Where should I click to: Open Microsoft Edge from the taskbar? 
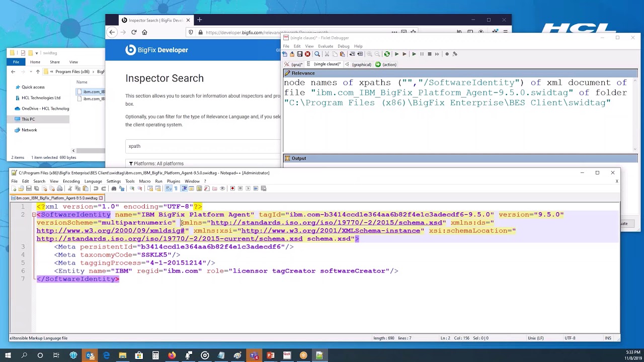click(x=106, y=355)
